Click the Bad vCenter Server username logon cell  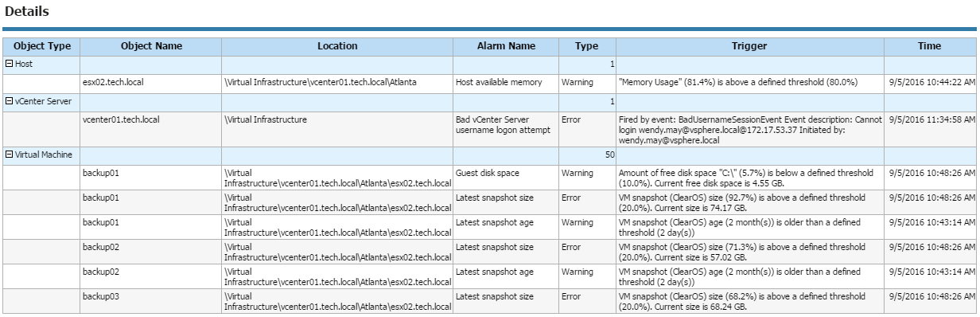506,129
